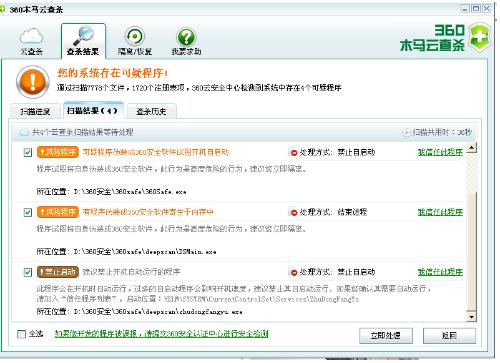
Task: Click the 360 shield logo
Action: tap(480, 37)
